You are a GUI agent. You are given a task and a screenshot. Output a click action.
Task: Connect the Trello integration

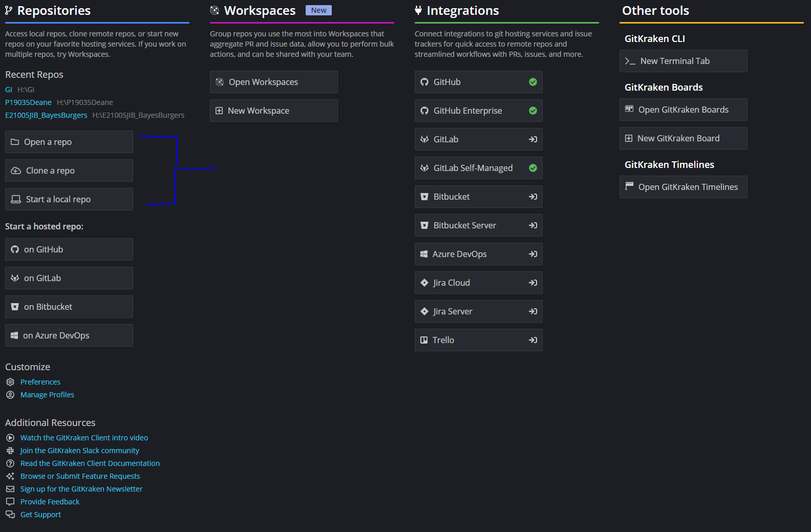479,340
